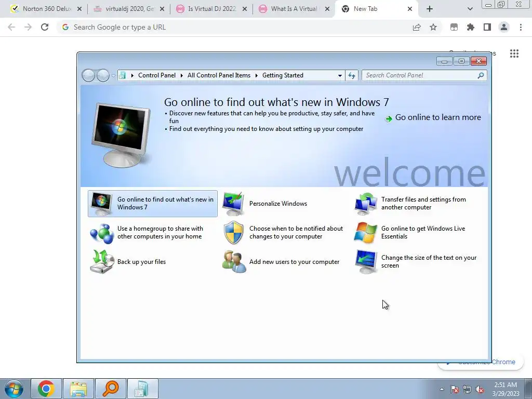Click the network tray icon
This screenshot has width=532, height=399.
coord(467,390)
